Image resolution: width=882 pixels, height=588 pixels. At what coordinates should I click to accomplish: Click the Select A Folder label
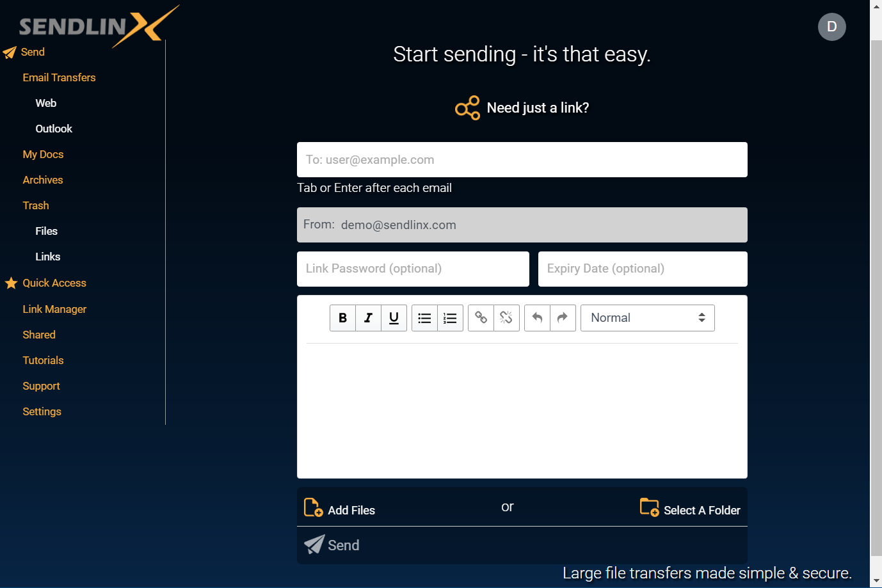click(x=702, y=511)
